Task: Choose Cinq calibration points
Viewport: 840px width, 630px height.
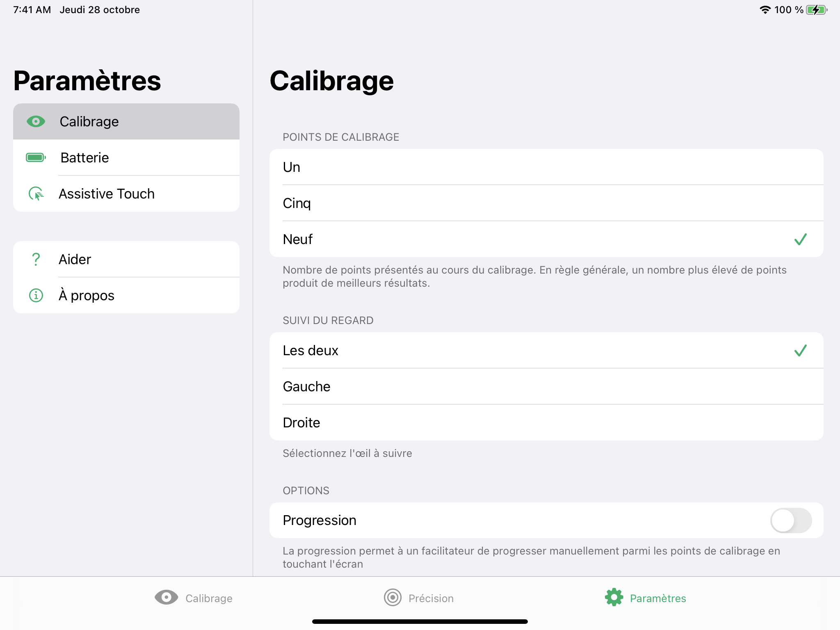Action: coord(546,203)
